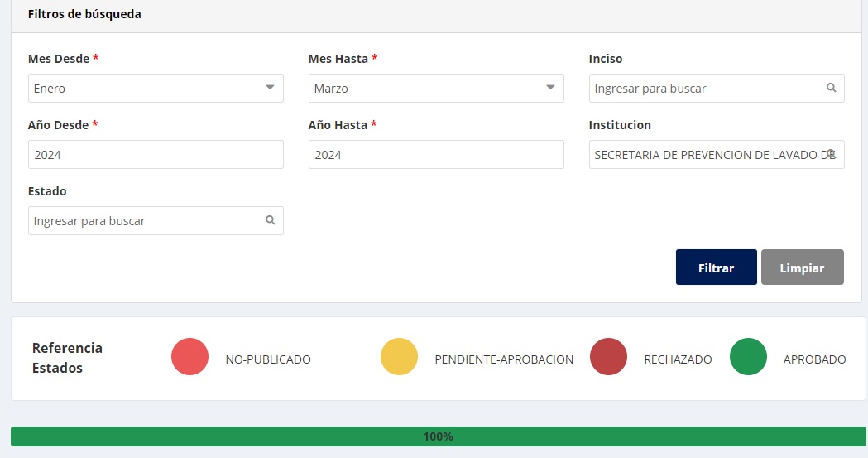Click the green 100% progress bar
Image resolution: width=868 pixels, height=458 pixels.
coord(438,436)
